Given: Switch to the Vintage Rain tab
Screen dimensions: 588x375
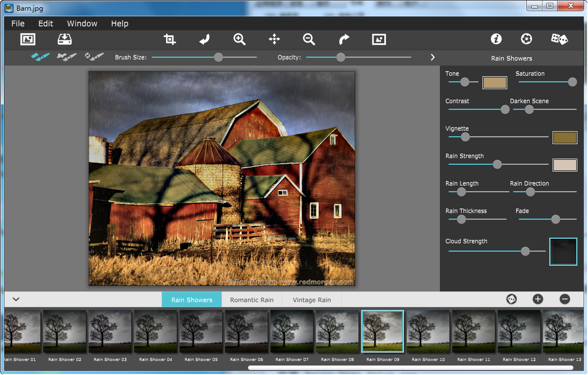Looking at the screenshot, I should (x=311, y=300).
